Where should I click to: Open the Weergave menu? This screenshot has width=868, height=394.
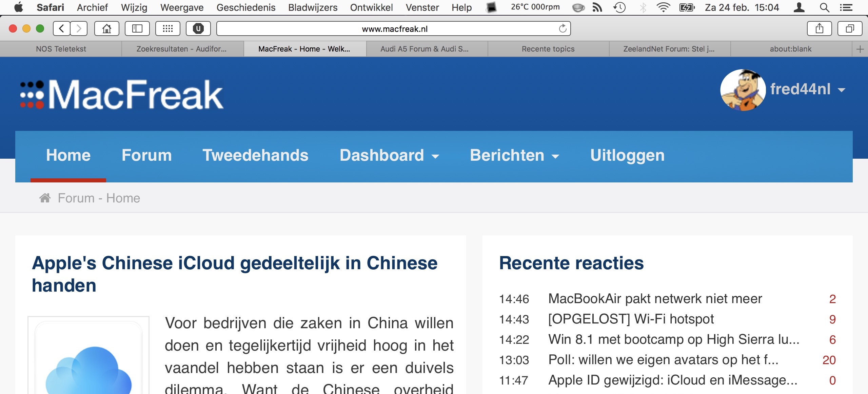[x=182, y=7]
